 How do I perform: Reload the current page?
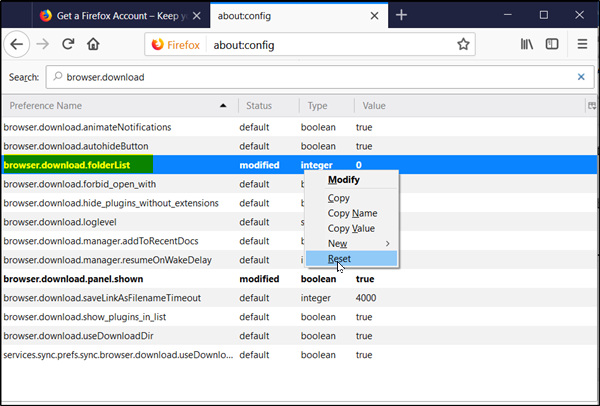68,45
